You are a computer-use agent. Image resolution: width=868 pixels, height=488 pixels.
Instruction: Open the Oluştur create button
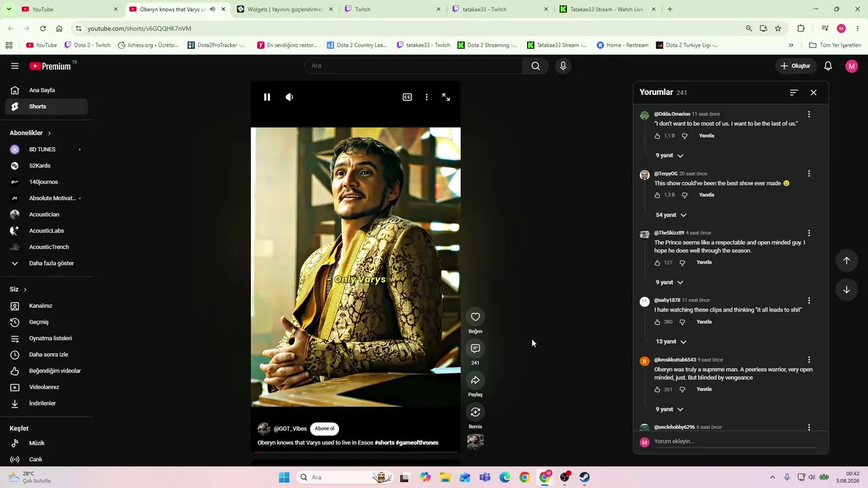coord(795,66)
